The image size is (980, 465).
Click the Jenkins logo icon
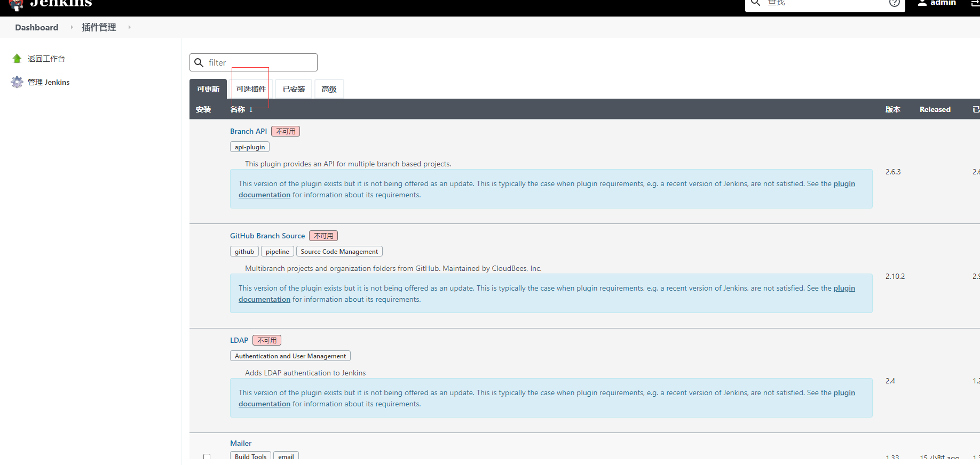(x=17, y=5)
